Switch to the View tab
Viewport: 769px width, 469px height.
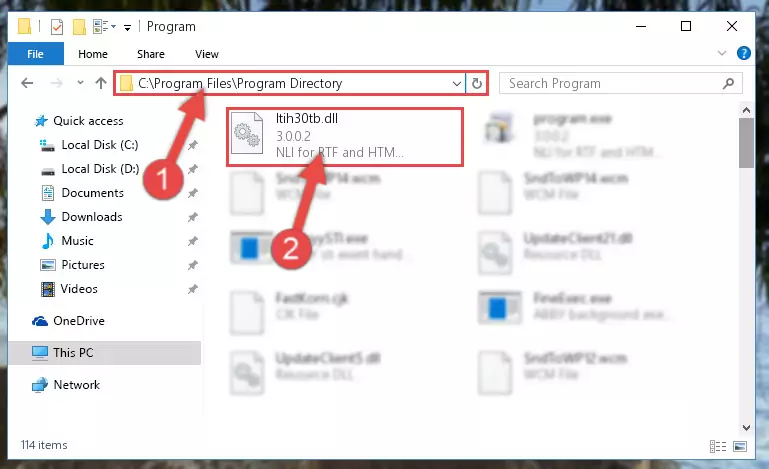click(x=206, y=54)
